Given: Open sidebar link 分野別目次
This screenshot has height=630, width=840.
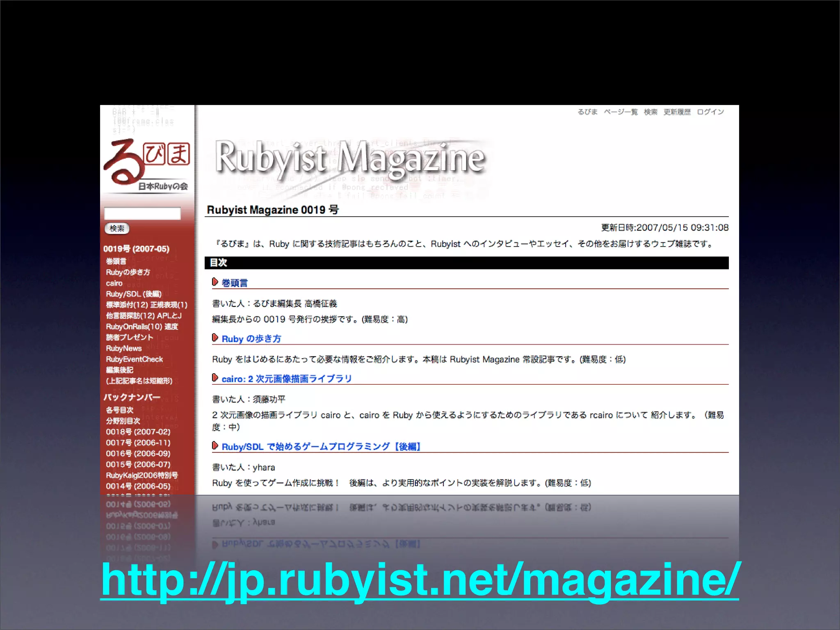Looking at the screenshot, I should pyautogui.click(x=123, y=421).
